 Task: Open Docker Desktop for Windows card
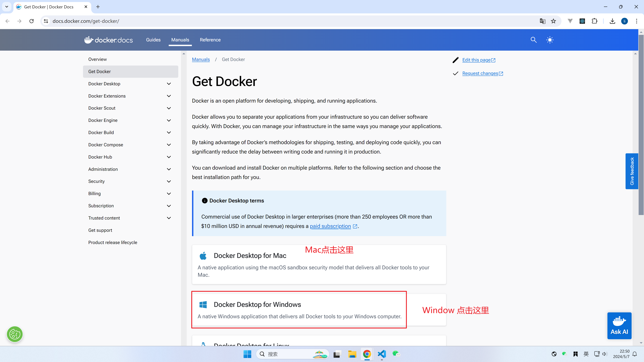[319, 310]
